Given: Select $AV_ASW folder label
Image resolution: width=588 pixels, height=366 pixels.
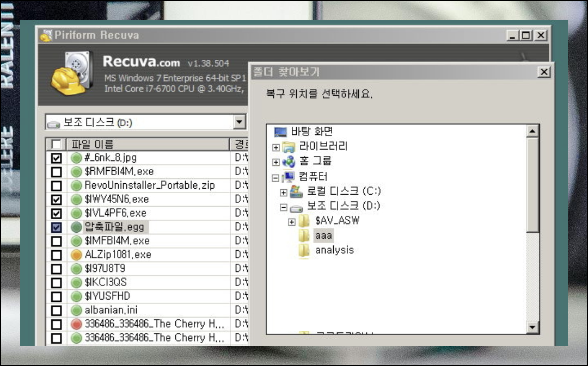Looking at the screenshot, I should pos(337,221).
